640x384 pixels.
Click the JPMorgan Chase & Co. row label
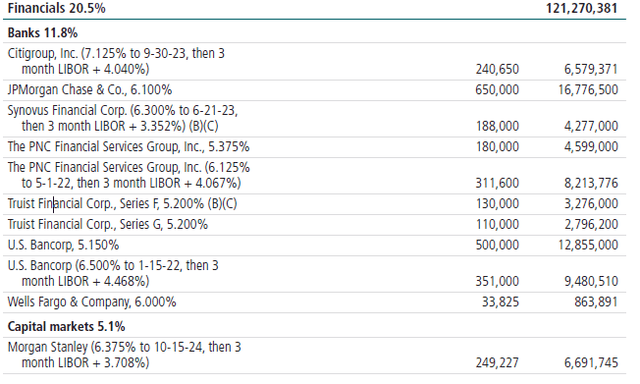tap(90, 90)
